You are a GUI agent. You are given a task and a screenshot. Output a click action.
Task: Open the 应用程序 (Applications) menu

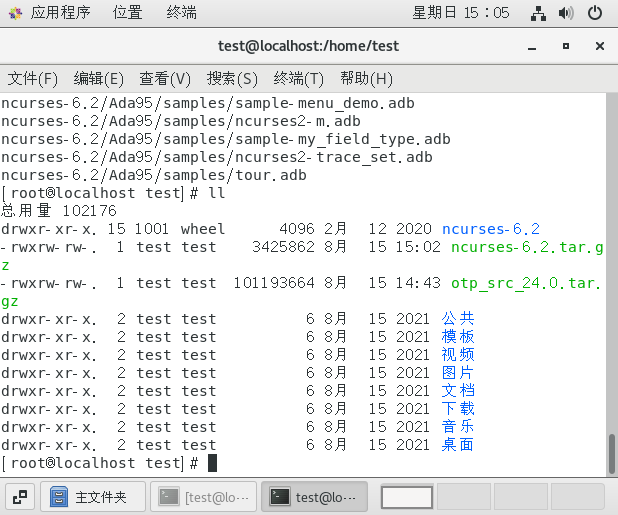(x=60, y=13)
